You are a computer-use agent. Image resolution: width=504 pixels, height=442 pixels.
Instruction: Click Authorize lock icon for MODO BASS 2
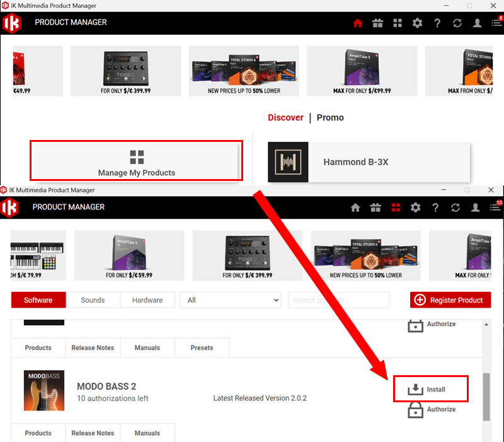coord(415,410)
